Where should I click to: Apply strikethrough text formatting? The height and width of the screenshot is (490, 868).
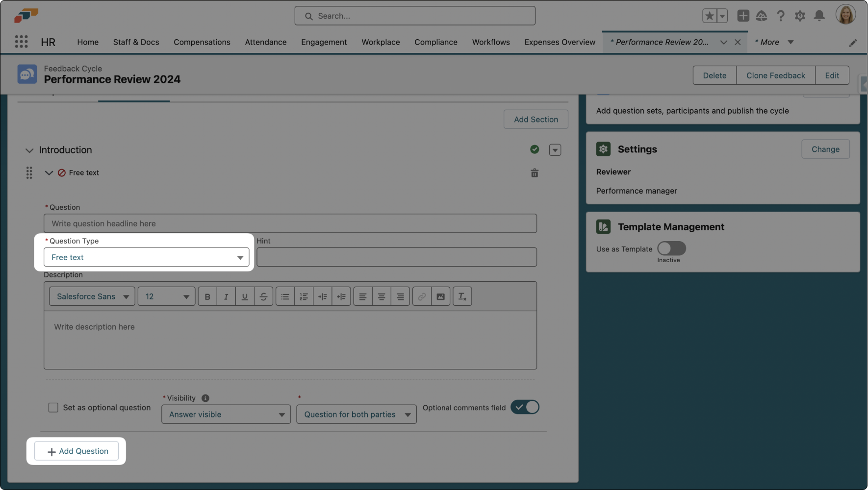coord(263,296)
